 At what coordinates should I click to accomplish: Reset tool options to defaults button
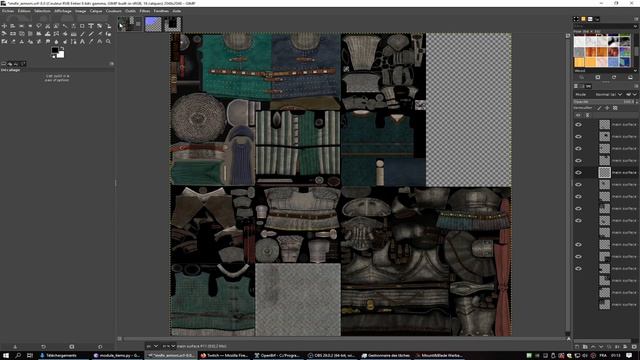click(100, 347)
